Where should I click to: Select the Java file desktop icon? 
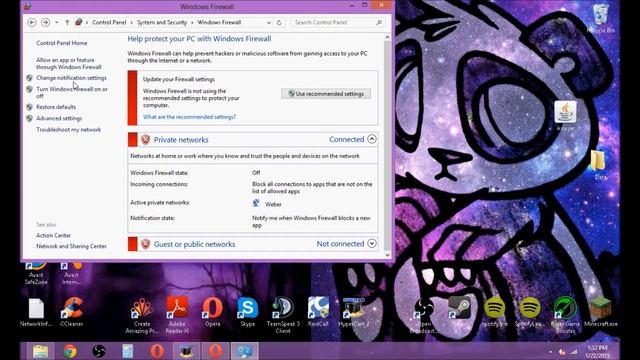[565, 116]
